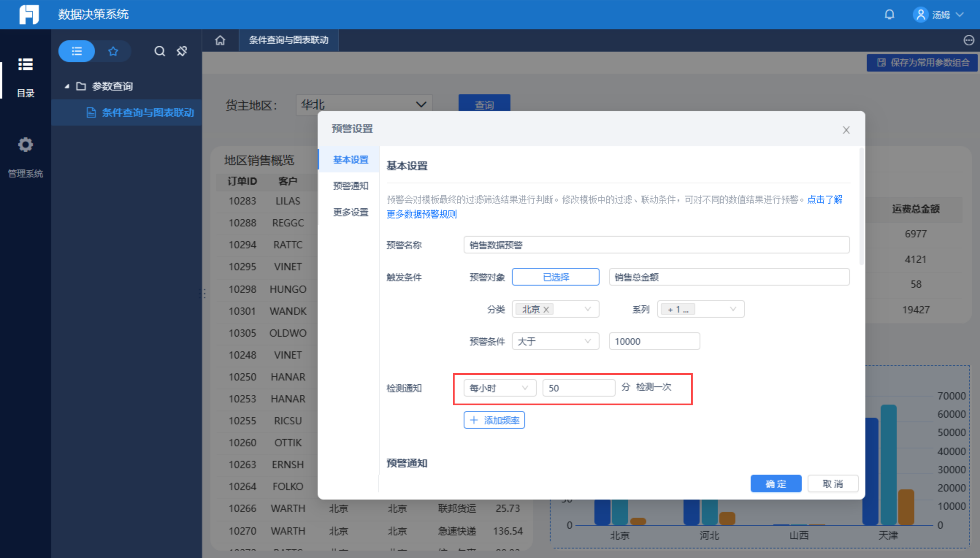Switch to the favorites star icon

coord(113,51)
